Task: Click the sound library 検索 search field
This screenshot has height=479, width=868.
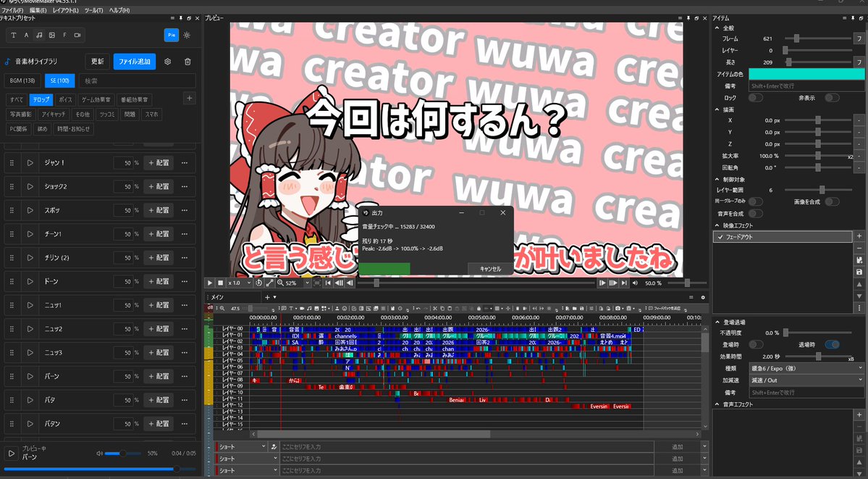Action: 138,81
